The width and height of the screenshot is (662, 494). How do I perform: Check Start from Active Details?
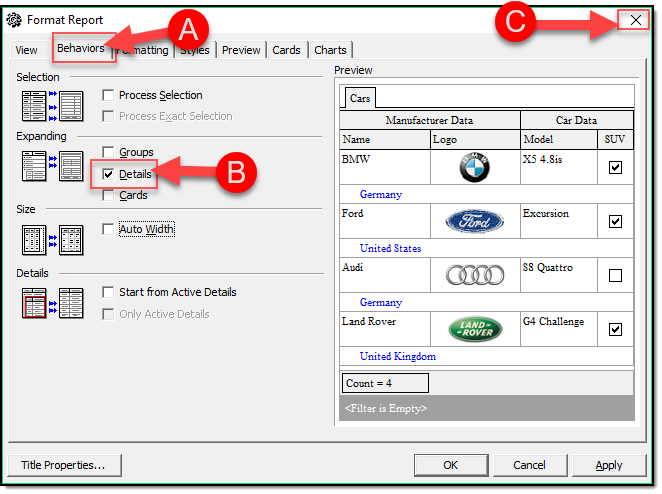click(x=108, y=293)
